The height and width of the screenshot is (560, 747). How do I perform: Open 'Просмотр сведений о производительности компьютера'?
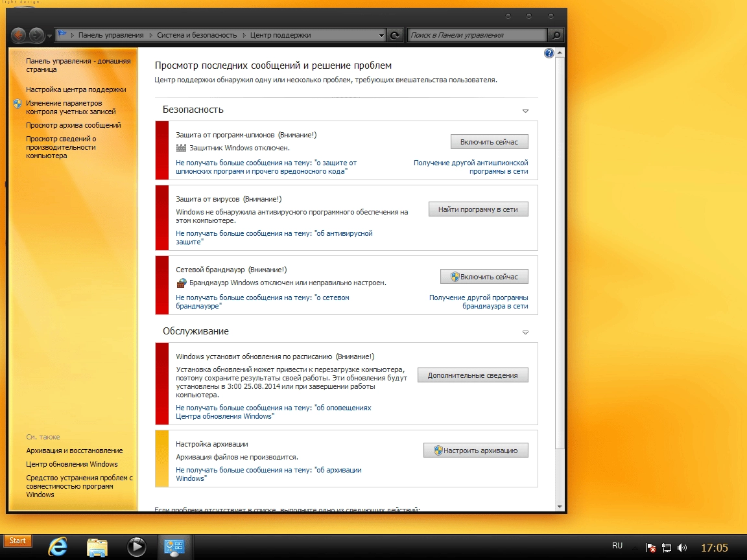60,147
